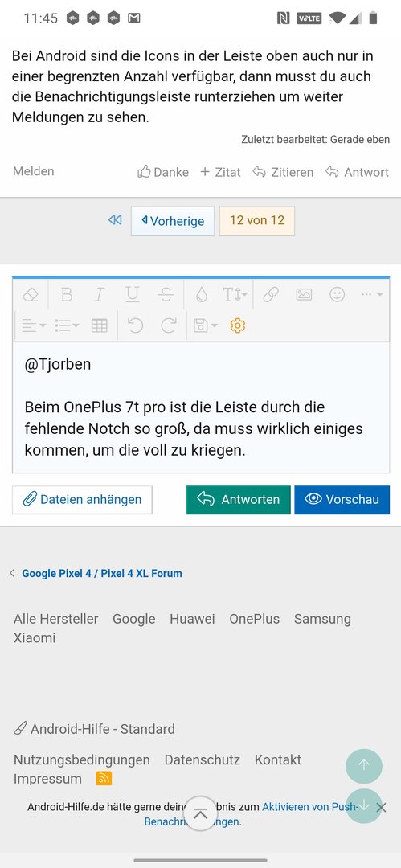Select the eraser remove-formatting tool
Screen dimensions: 401x868
(x=31, y=295)
